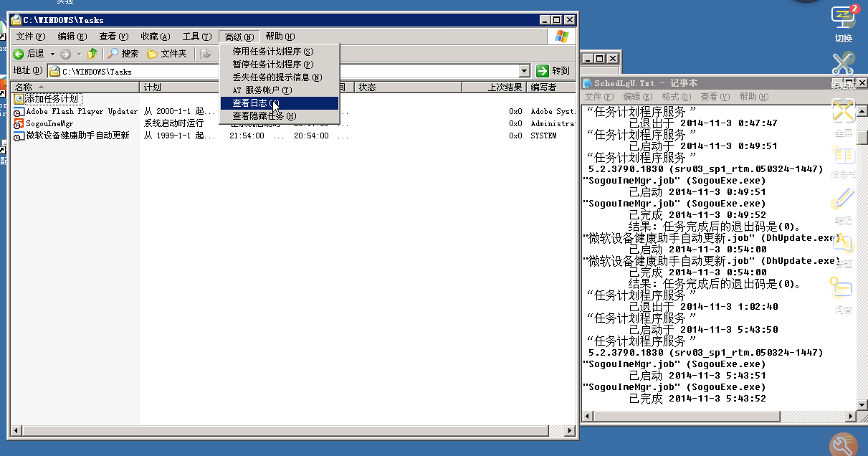Open the 收藏 menu
868x456 pixels.
(x=155, y=37)
